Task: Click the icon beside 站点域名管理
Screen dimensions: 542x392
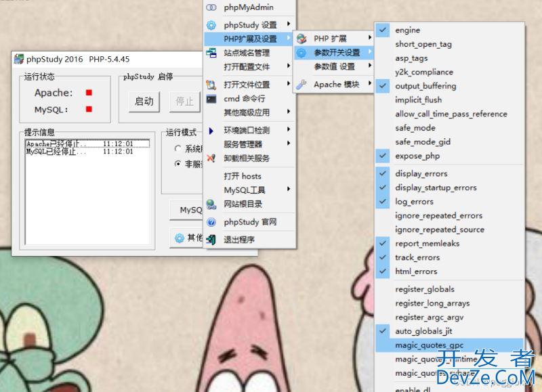Action: tap(211, 53)
